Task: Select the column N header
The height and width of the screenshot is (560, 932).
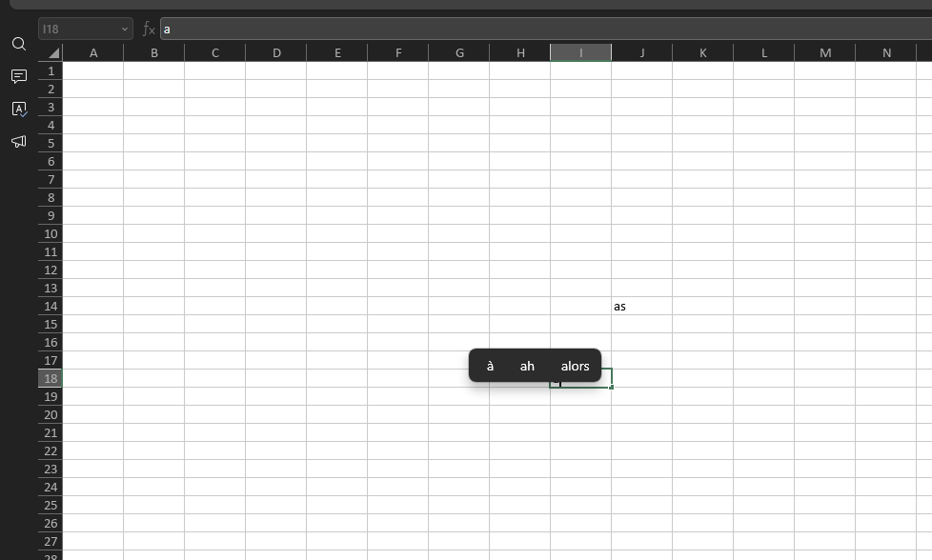Action: (x=885, y=52)
